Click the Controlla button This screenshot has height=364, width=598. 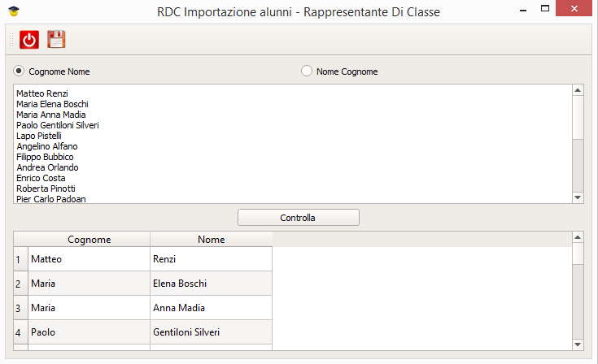[299, 218]
